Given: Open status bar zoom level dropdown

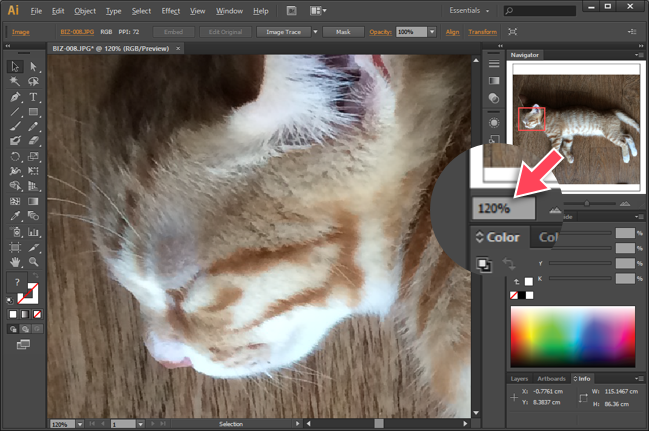Looking at the screenshot, I should tap(79, 424).
